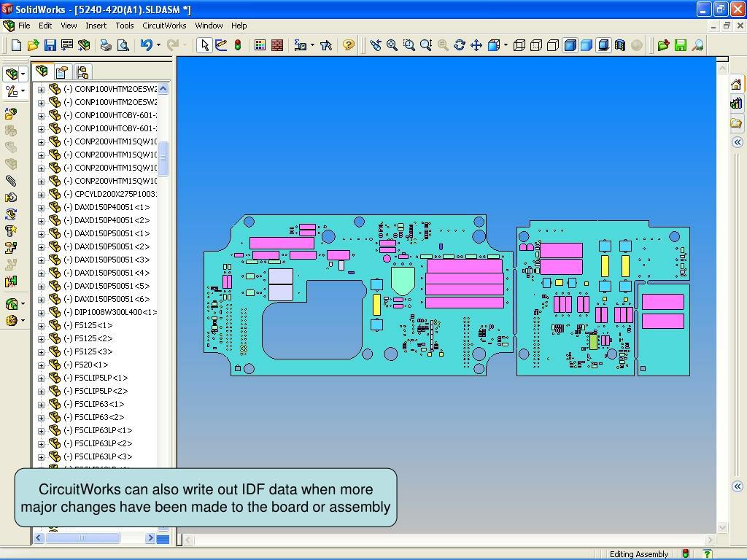Image resolution: width=747 pixels, height=560 pixels.
Task: Open dropdown next to the Sigma options icon
Action: 312,45
